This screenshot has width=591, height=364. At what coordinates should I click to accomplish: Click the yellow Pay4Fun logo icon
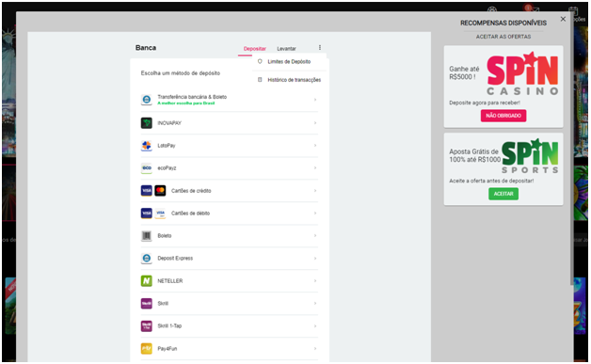point(147,349)
